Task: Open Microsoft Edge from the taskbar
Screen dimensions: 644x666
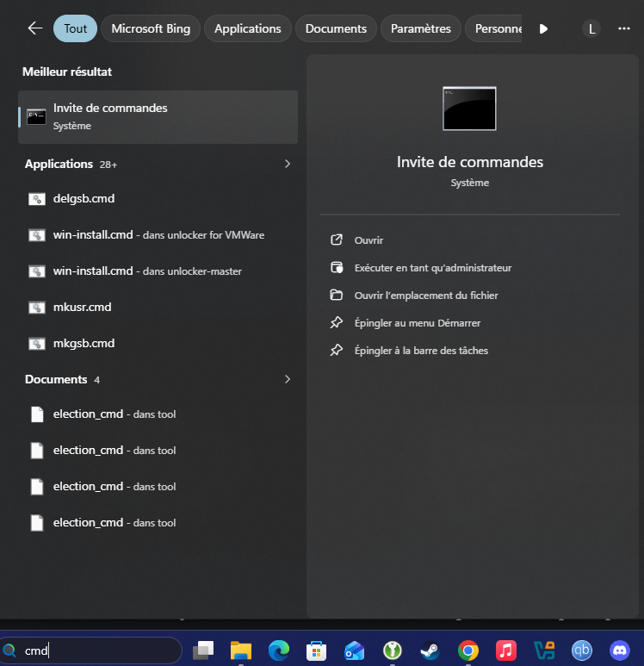Action: [278, 650]
